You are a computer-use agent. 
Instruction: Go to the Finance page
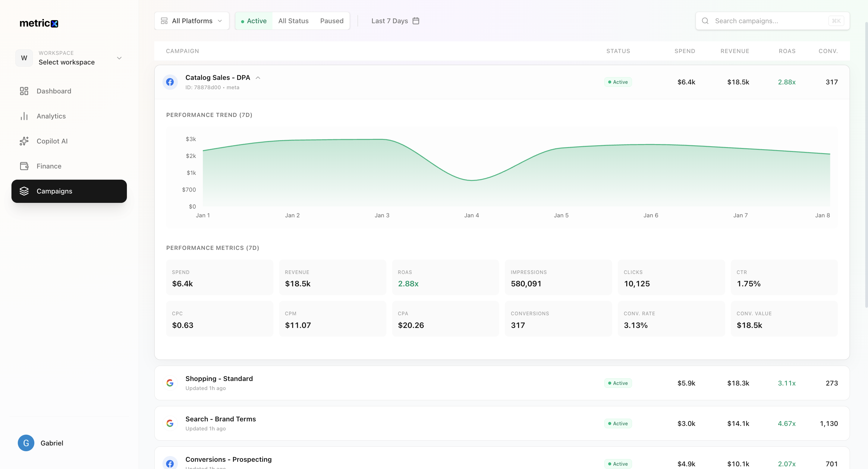(49, 166)
